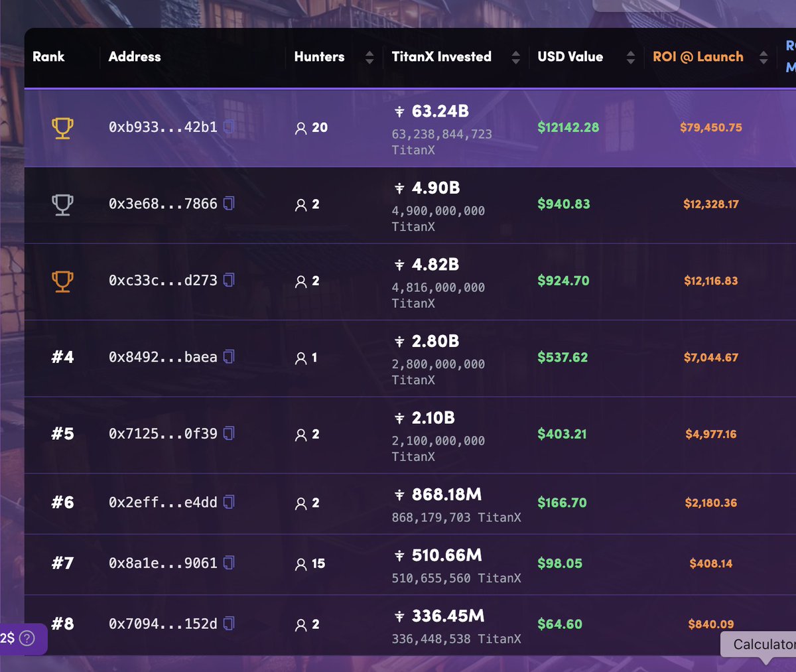
Task: Click the hunters person icon showing 15
Action: click(x=300, y=564)
